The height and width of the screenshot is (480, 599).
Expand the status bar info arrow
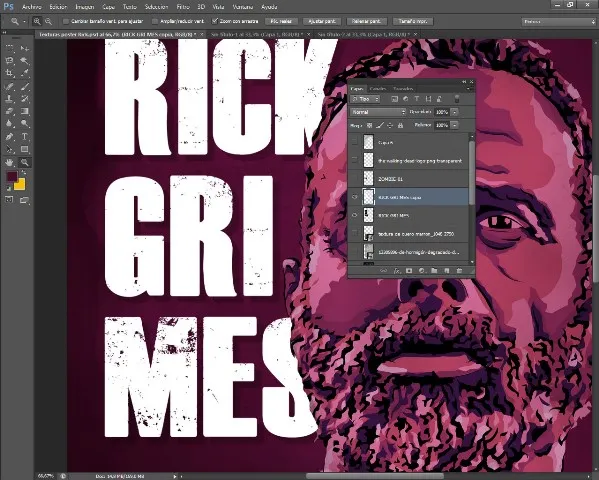[175, 476]
